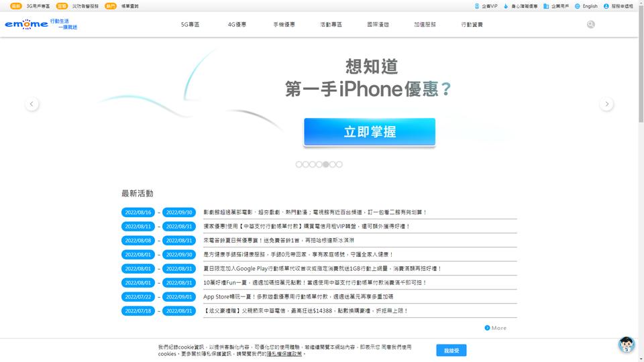Image resolution: width=644 pixels, height=362 pixels.
Task: Show the previous carousel slide
Action: [32, 105]
